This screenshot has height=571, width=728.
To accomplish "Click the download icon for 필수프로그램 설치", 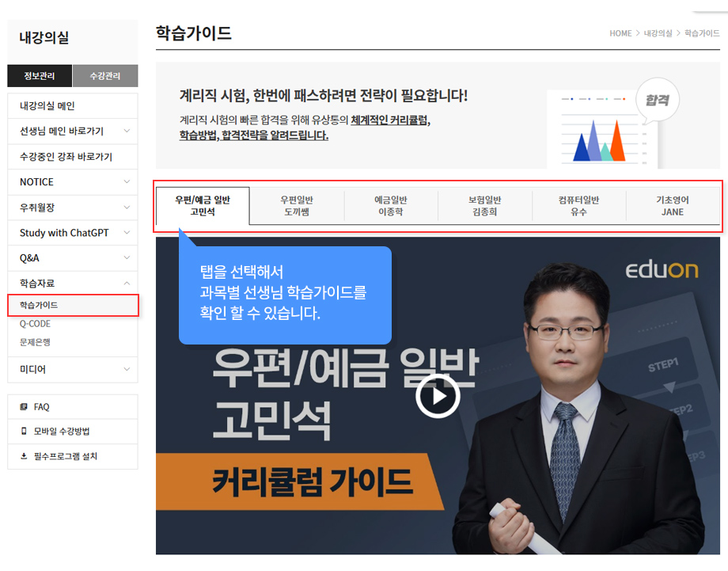I will click(x=24, y=457).
